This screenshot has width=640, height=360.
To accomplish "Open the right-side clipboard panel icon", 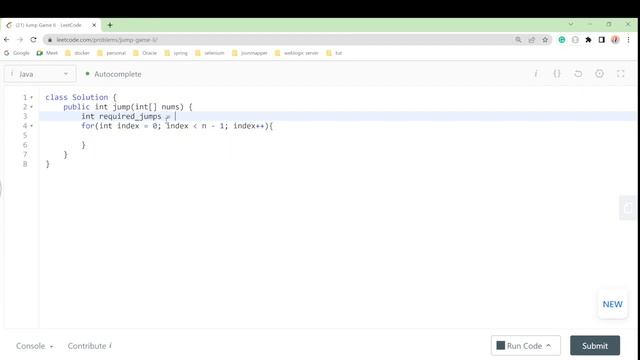I will 628,208.
